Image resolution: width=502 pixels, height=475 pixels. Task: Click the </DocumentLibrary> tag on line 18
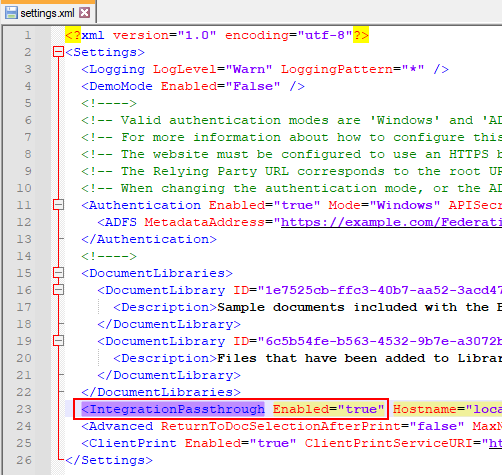[x=169, y=324]
